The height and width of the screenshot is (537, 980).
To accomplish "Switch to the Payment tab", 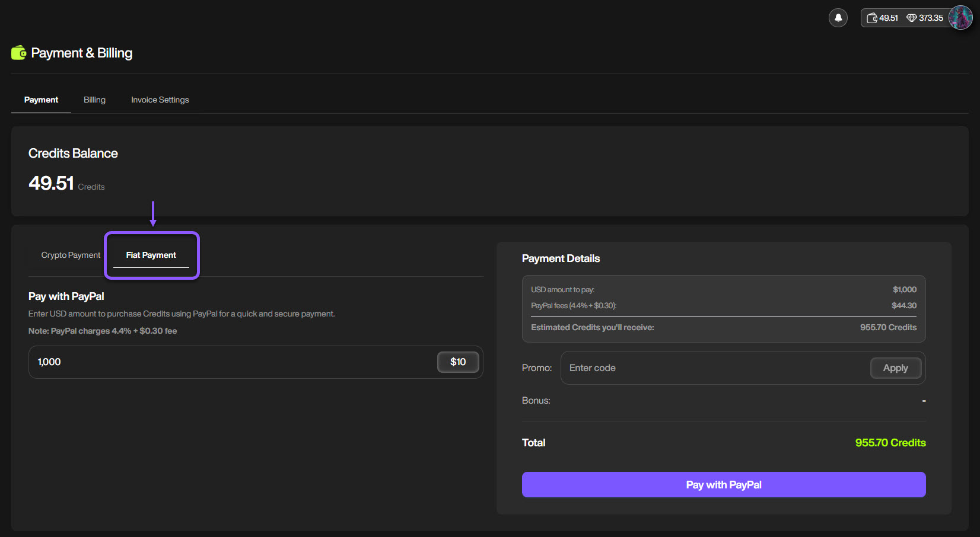I will [41, 100].
